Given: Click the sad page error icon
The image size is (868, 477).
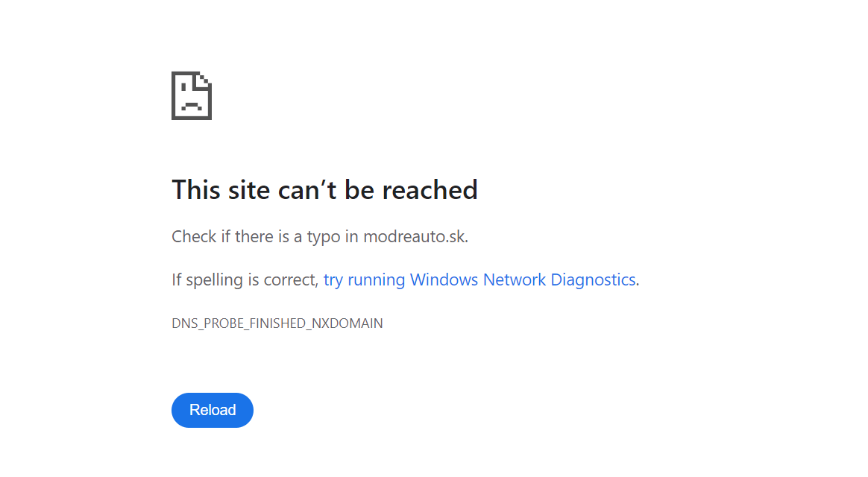Looking at the screenshot, I should (192, 95).
